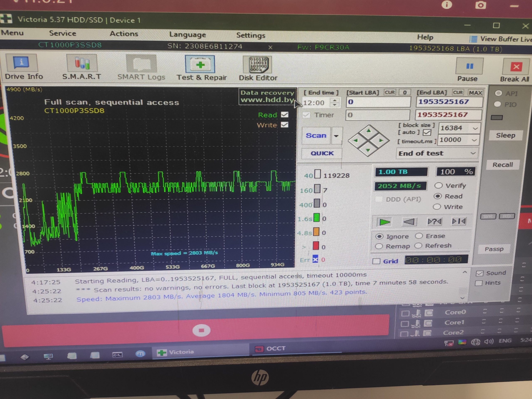532x399 pixels.
Task: Open the timeout 10000 dropdown
Action: (x=474, y=140)
